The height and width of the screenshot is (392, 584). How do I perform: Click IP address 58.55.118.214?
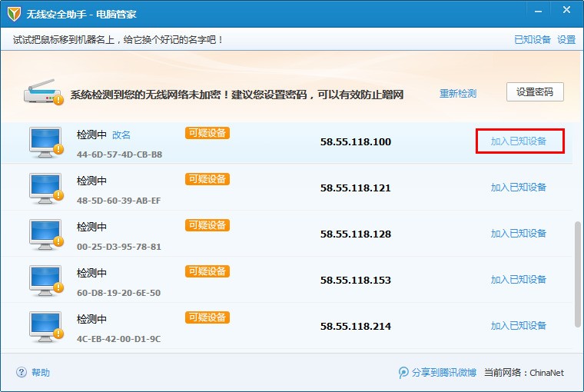click(356, 327)
